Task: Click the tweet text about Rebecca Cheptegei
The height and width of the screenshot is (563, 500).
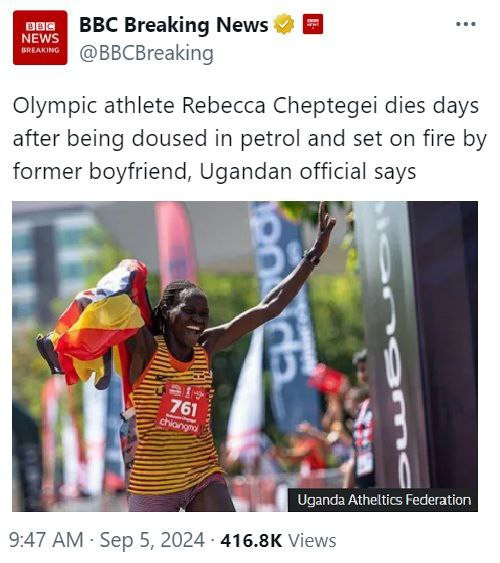Action: pyautogui.click(x=250, y=138)
